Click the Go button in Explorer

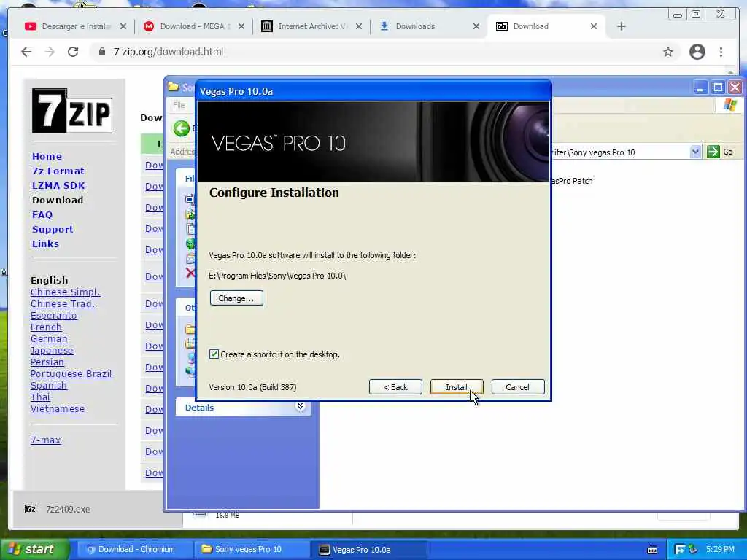pyautogui.click(x=720, y=152)
